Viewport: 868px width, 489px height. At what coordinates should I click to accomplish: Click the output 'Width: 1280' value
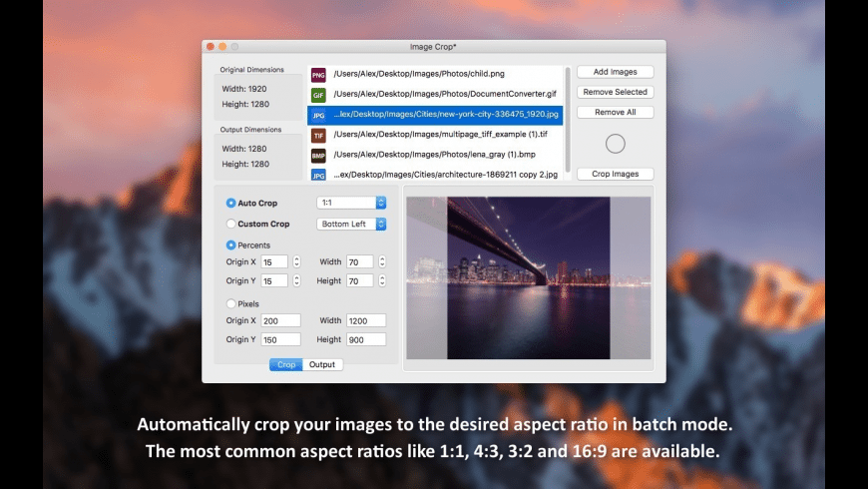244,149
